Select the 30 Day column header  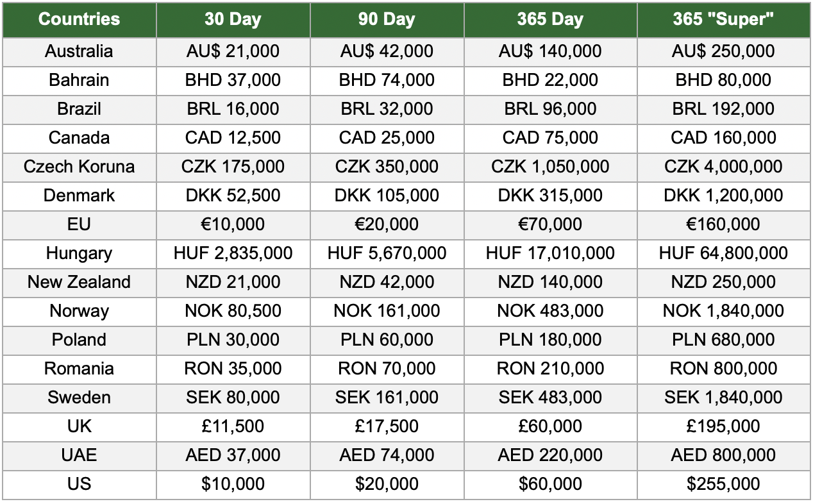click(x=233, y=19)
